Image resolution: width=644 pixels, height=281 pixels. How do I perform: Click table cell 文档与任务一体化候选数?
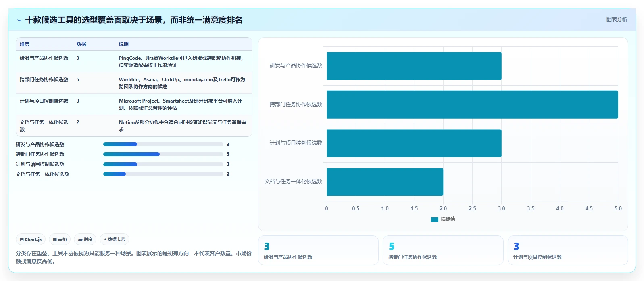click(44, 126)
